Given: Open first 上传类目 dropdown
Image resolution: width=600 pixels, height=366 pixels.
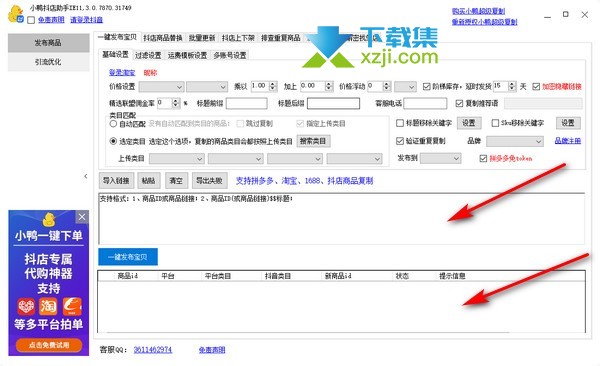Looking at the screenshot, I should pos(176,158).
